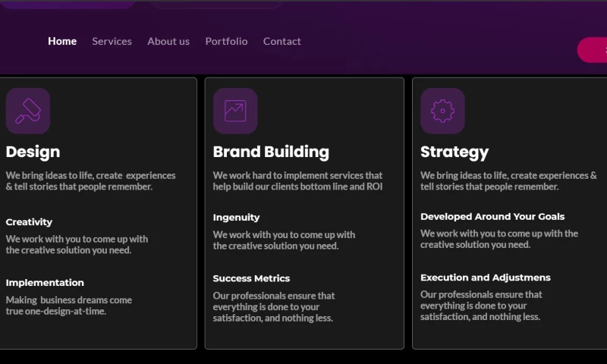Click the chart Brand Building icon

pyautogui.click(x=235, y=111)
